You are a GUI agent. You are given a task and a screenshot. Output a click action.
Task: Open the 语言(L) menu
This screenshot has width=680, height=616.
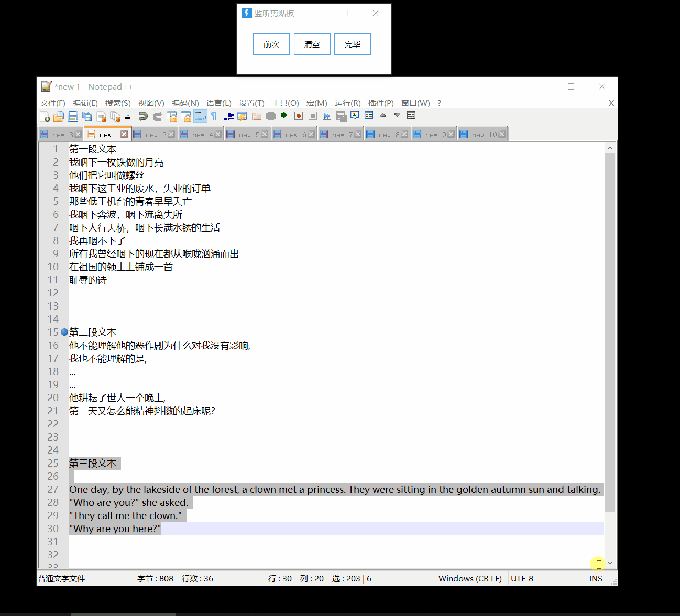click(219, 103)
